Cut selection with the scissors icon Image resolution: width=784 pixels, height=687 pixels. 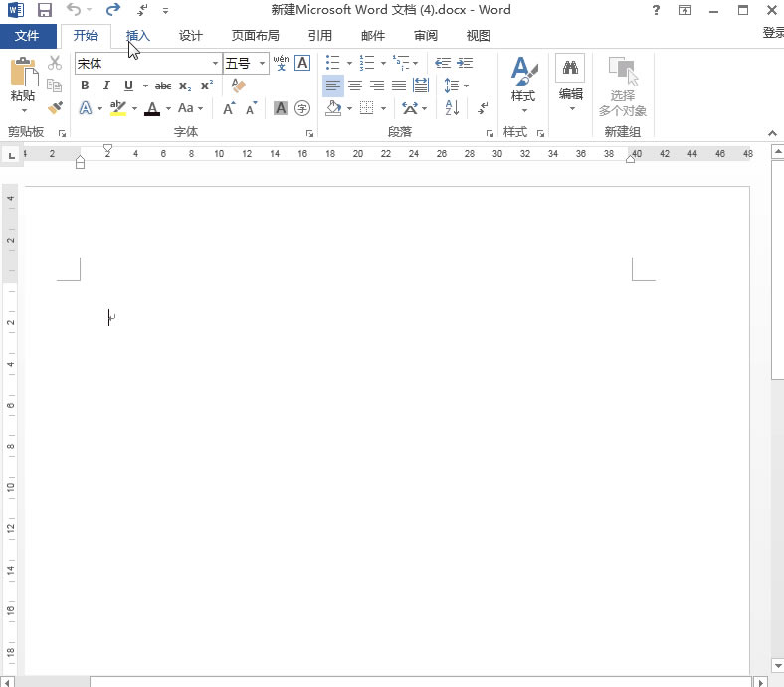(x=55, y=63)
